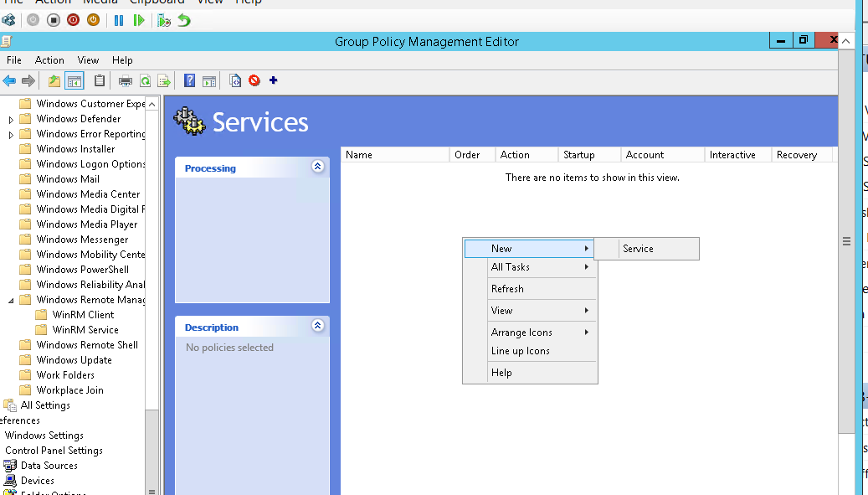
Task: Click the Recovery column header
Action: click(x=802, y=155)
